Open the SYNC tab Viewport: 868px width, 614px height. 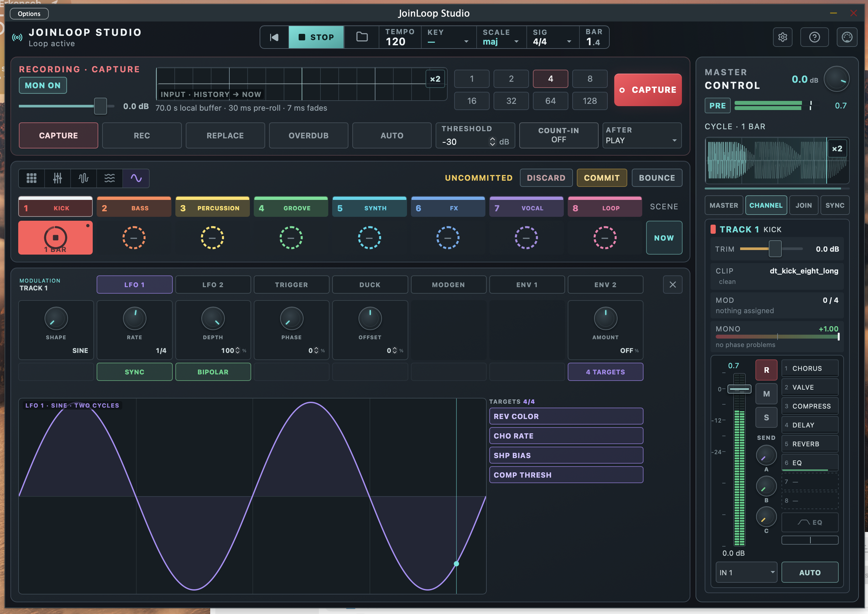(835, 205)
